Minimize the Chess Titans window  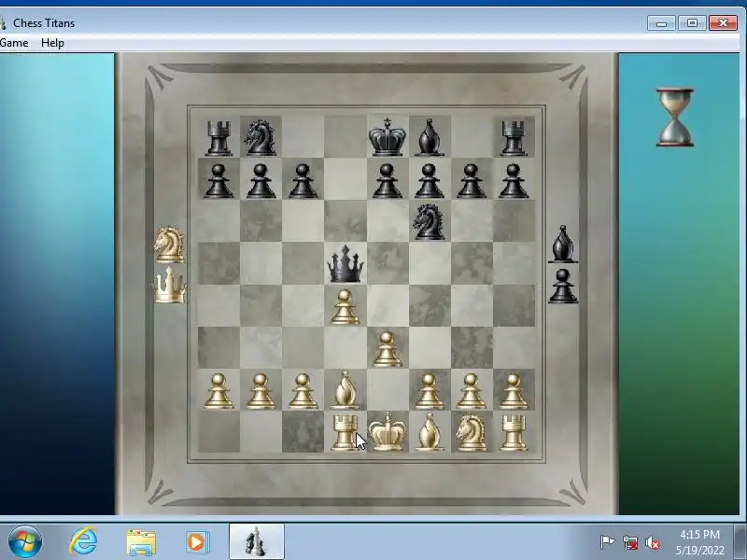tap(661, 22)
